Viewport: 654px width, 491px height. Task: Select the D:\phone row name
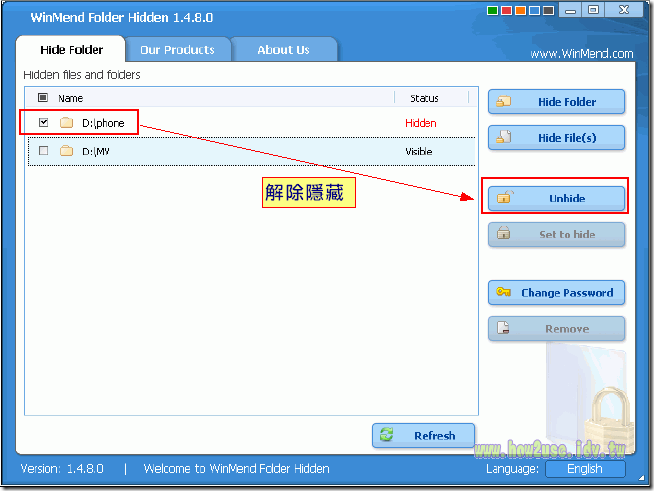pyautogui.click(x=103, y=123)
